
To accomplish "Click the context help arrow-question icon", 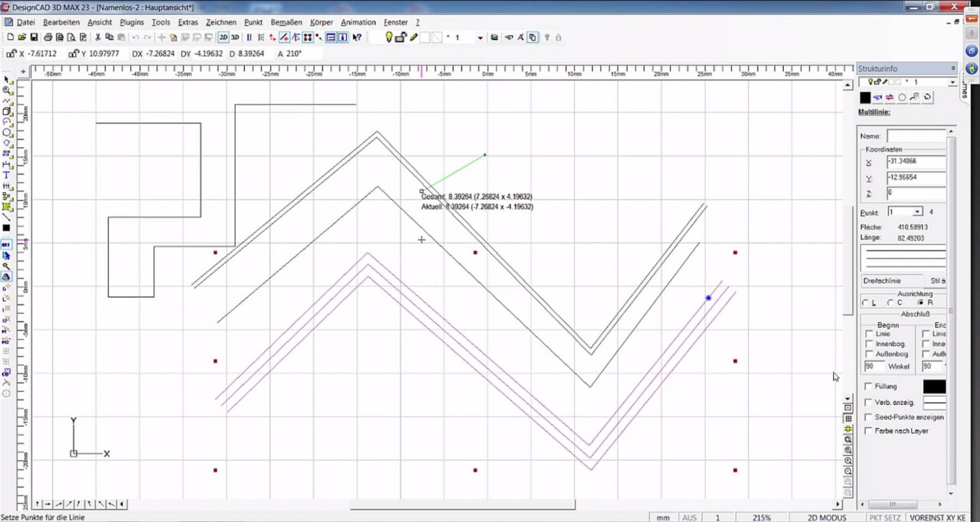I will [x=356, y=37].
